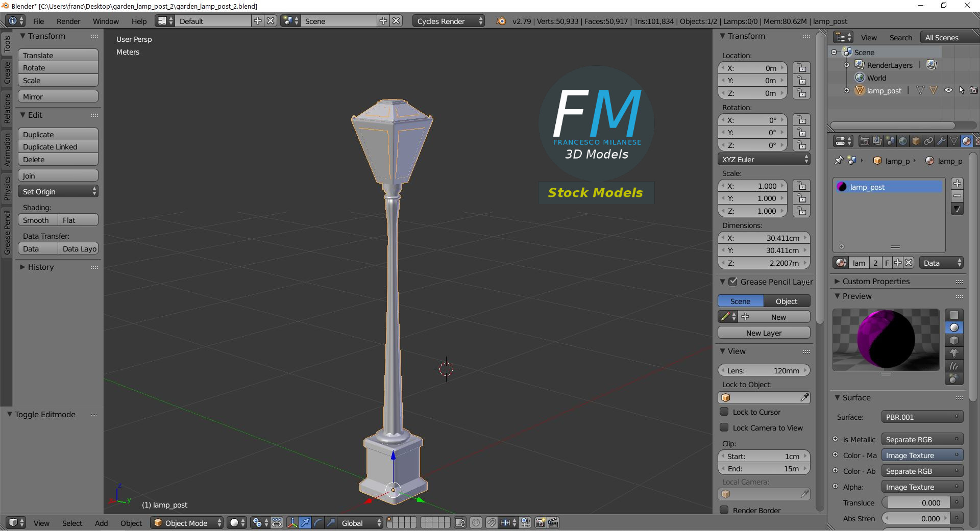Click the Mirror button
The height and width of the screenshot is (531, 980).
[58, 96]
